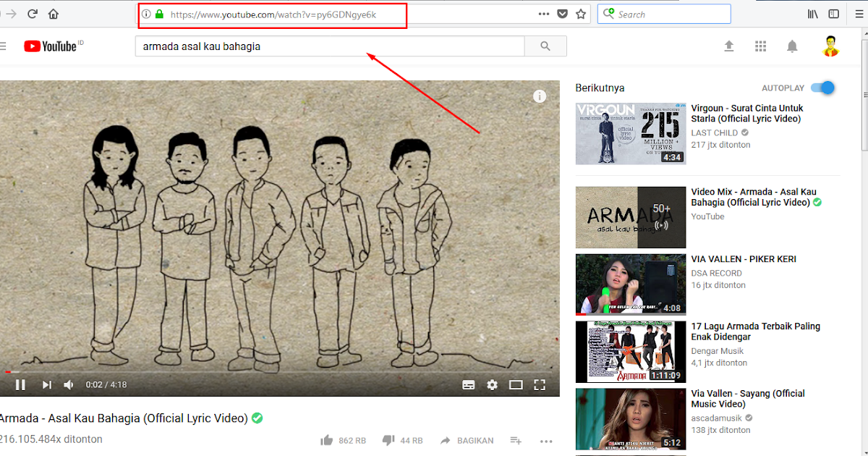Image resolution: width=868 pixels, height=456 pixels.
Task: Show video info card icon
Action: [540, 96]
